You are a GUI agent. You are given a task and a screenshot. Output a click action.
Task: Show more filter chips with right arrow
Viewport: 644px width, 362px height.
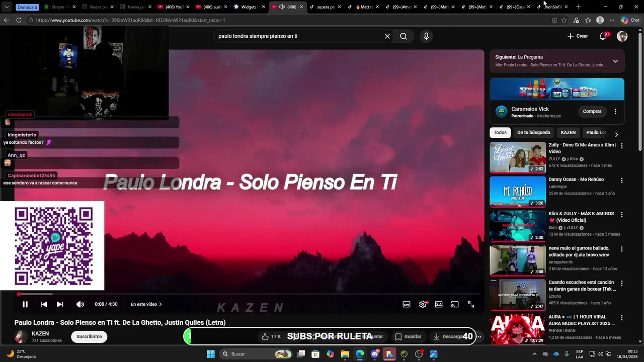(x=616, y=134)
